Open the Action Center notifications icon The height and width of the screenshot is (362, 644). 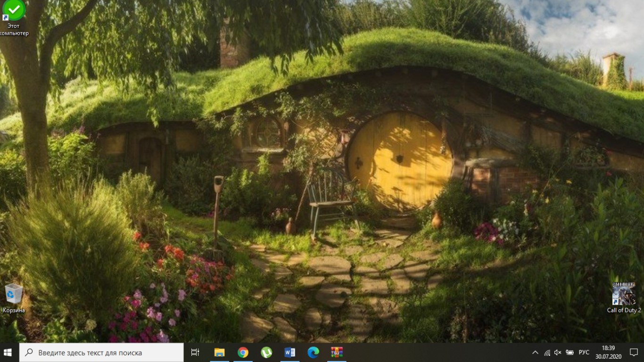point(634,353)
